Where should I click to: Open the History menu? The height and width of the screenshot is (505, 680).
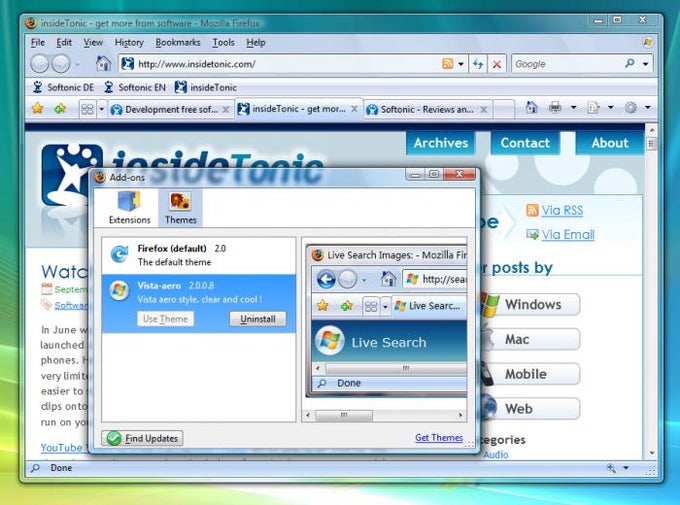coord(129,43)
